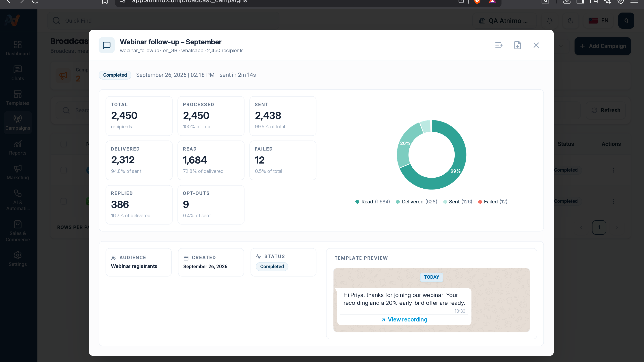Viewport: 644px width, 362px height.
Task: Click the Completed badge in Status card
Action: [272, 267]
